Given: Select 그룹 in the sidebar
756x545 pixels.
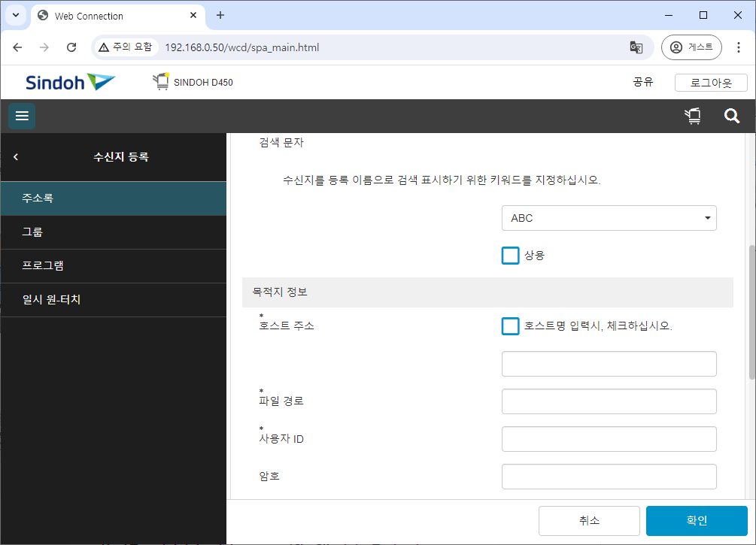Looking at the screenshot, I should pyautogui.click(x=114, y=232).
